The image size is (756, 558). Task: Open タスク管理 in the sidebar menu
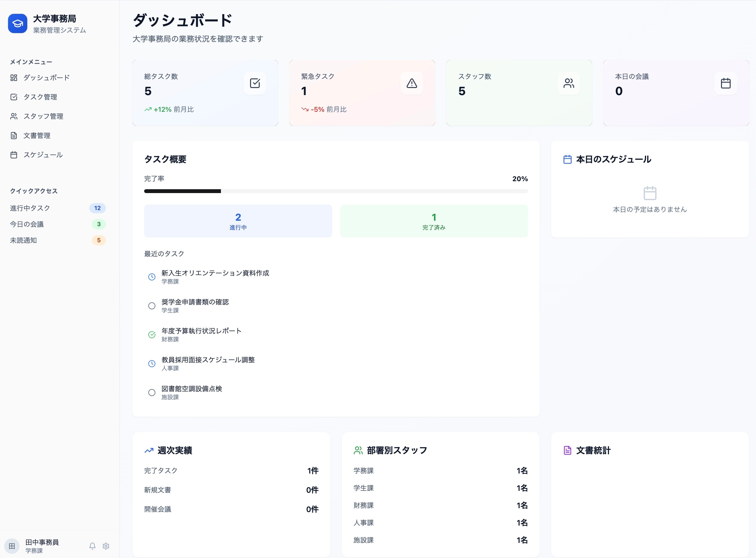pyautogui.click(x=40, y=97)
